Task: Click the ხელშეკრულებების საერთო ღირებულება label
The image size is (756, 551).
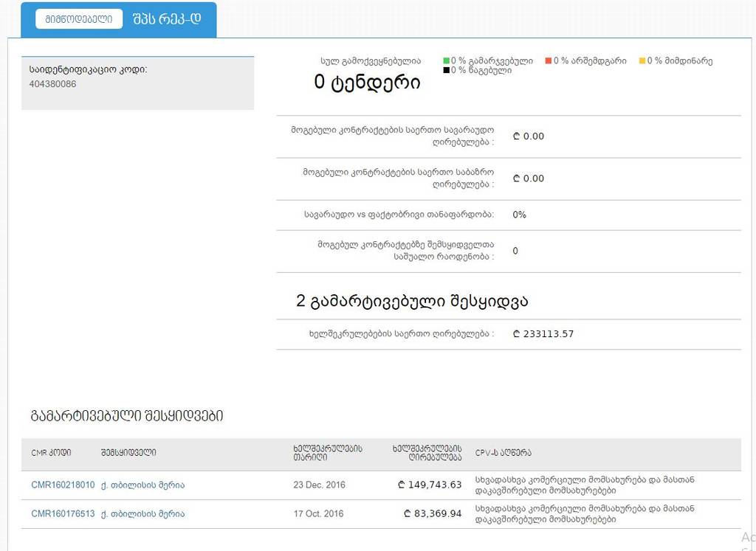Action: [x=402, y=334]
